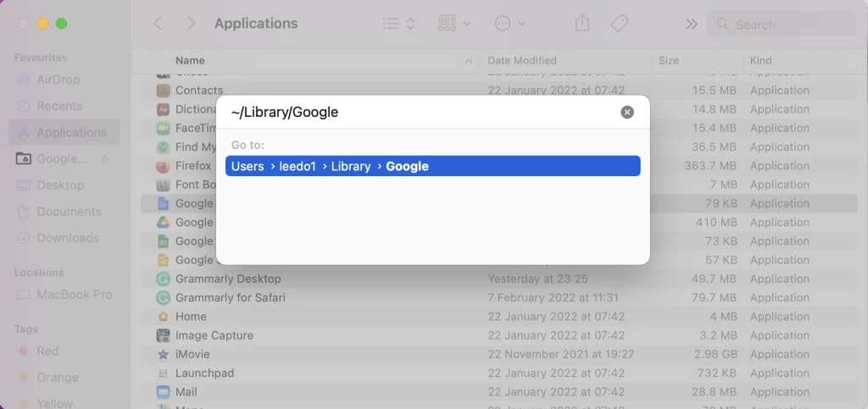Screen dimensions: 868x409
Task: Click the Launchpad app icon
Action: click(163, 373)
